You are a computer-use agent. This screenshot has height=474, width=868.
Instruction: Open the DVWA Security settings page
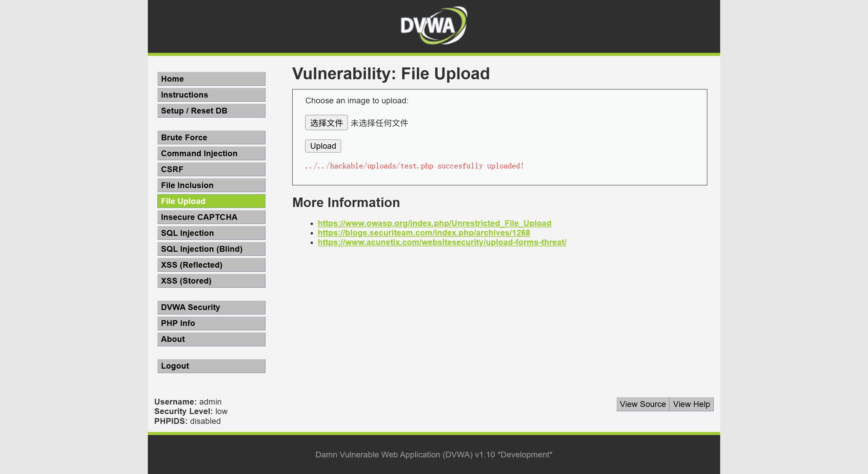pos(211,307)
